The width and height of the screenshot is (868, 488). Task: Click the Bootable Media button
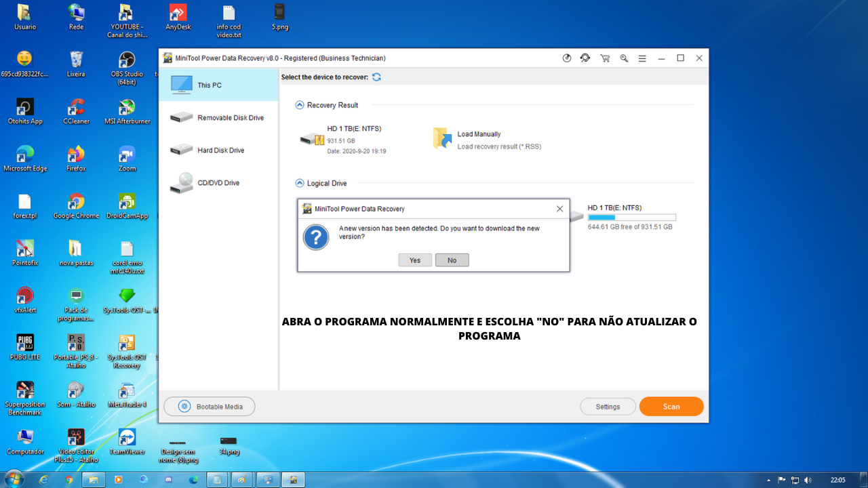(210, 407)
